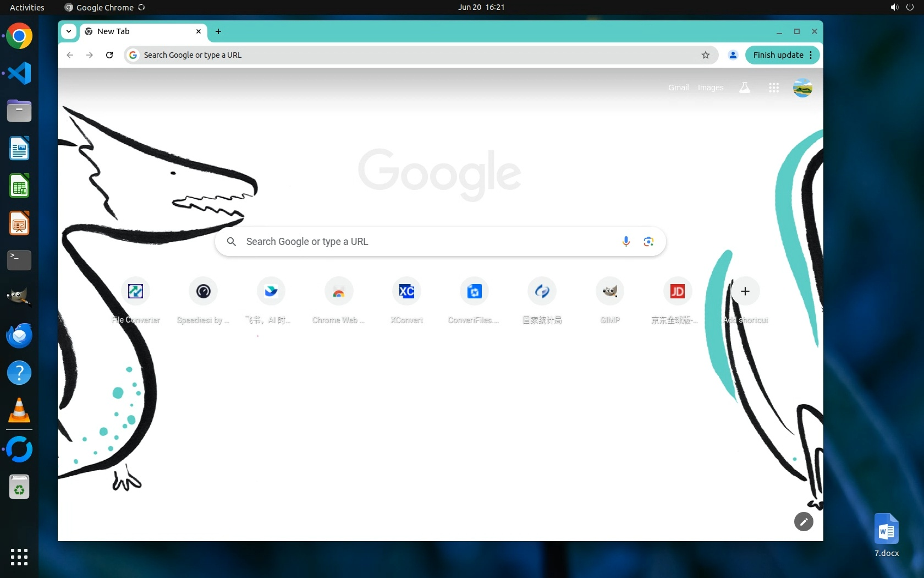Screen dimensions: 924x578
Task: Select the New Tab tab
Action: point(137,31)
